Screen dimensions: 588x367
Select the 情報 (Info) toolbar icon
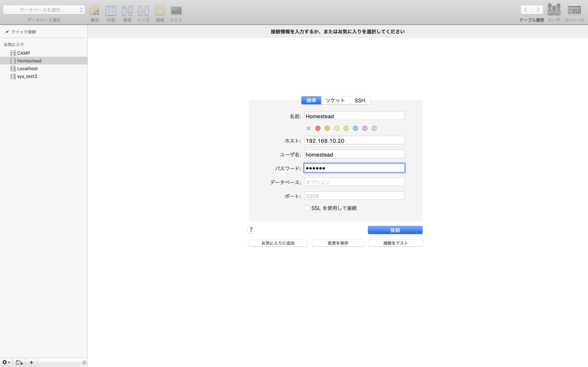point(160,11)
